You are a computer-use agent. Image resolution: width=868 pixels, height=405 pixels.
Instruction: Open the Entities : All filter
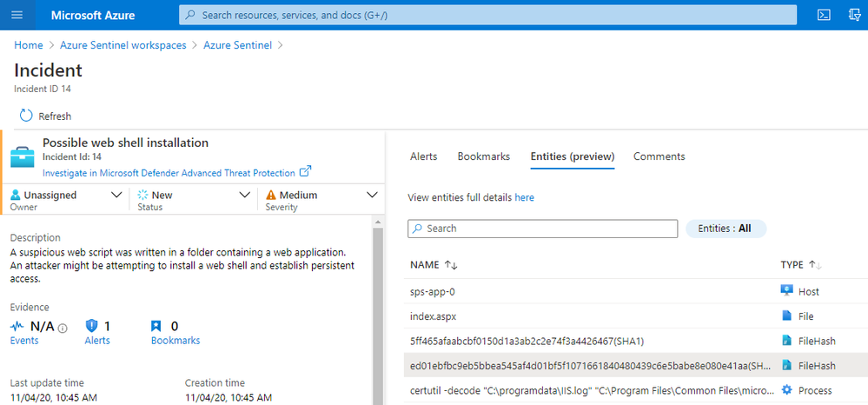726,229
